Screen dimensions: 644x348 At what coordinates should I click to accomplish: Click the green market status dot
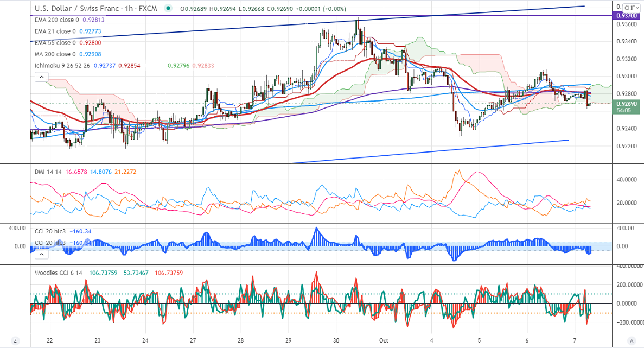(x=168, y=8)
